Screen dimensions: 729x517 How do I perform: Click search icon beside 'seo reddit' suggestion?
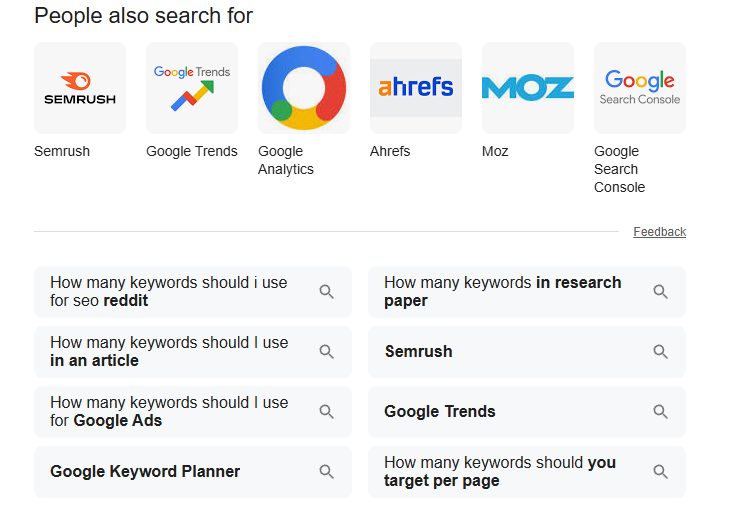point(326,292)
